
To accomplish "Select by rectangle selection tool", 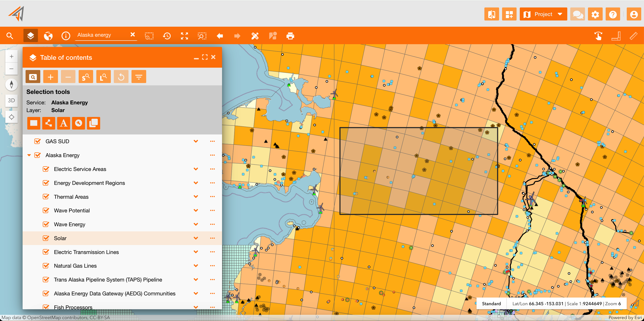I will point(34,123).
